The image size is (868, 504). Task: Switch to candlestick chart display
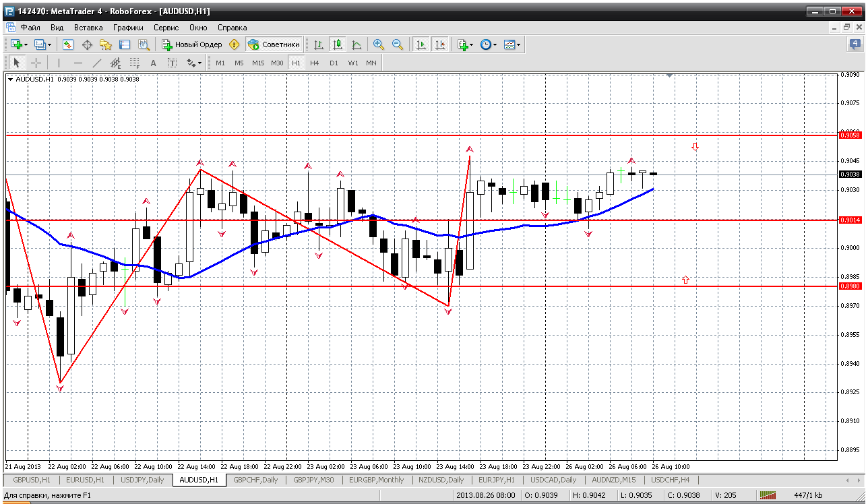338,44
